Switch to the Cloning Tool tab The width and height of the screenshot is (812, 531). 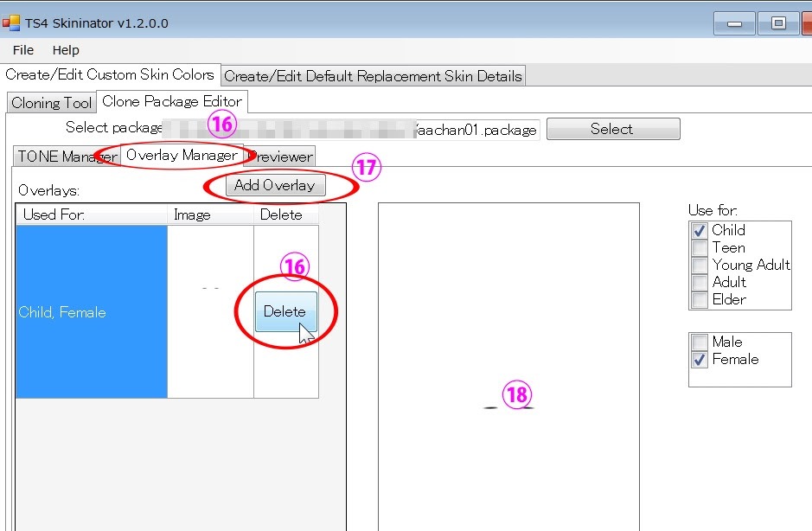51,103
